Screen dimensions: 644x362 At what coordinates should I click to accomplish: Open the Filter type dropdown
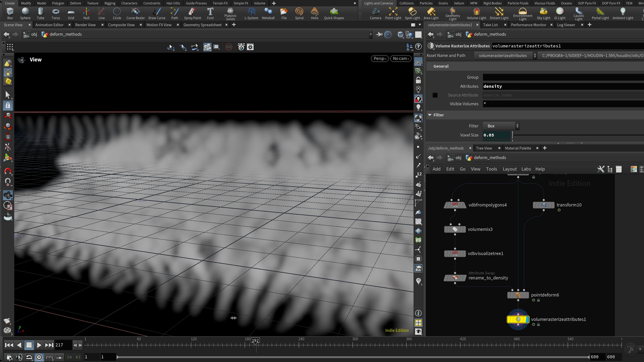click(x=501, y=126)
